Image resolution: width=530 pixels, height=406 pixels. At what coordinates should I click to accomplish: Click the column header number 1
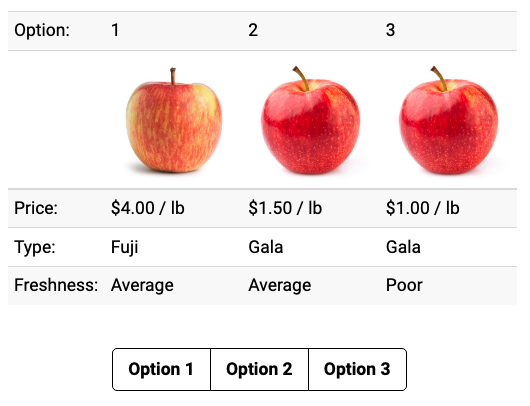point(115,30)
